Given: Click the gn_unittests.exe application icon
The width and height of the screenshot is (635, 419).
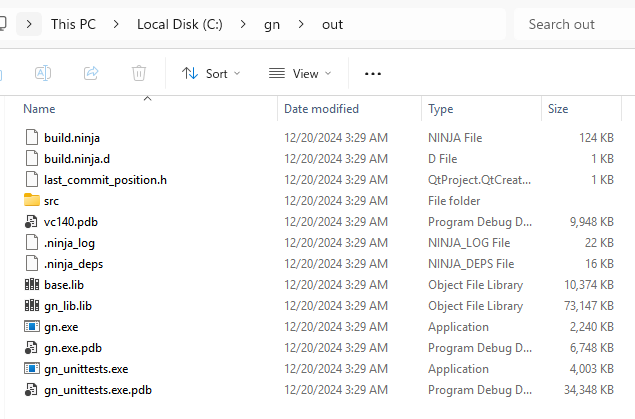Looking at the screenshot, I should click(x=32, y=368).
